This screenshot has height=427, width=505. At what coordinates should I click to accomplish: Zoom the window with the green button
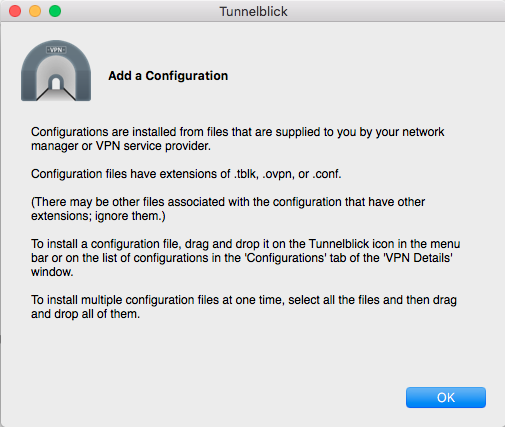point(55,11)
